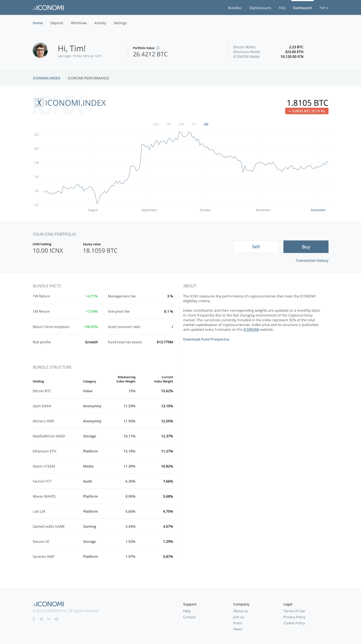Open the Digital assets menu item

coord(260,8)
